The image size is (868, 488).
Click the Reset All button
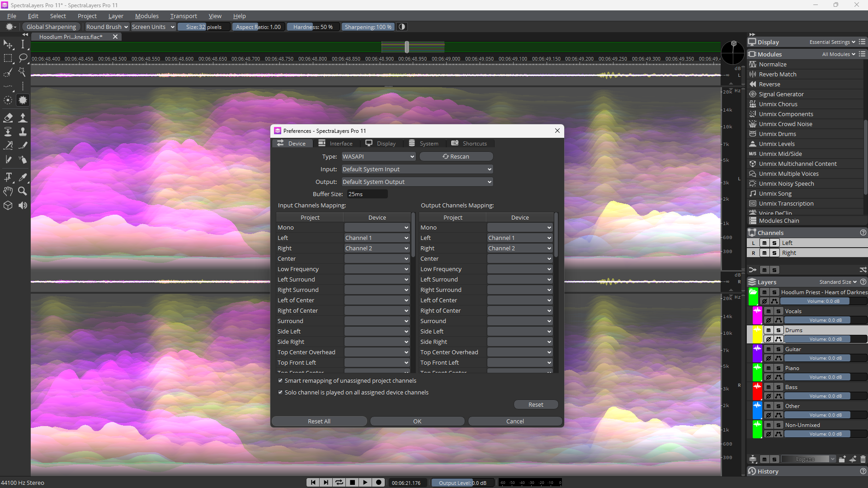pyautogui.click(x=319, y=421)
